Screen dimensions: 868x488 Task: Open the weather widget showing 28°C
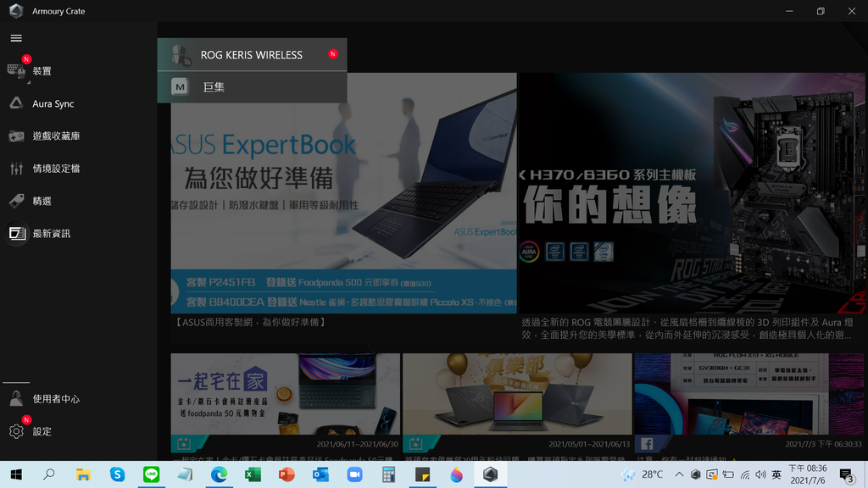pyautogui.click(x=643, y=474)
